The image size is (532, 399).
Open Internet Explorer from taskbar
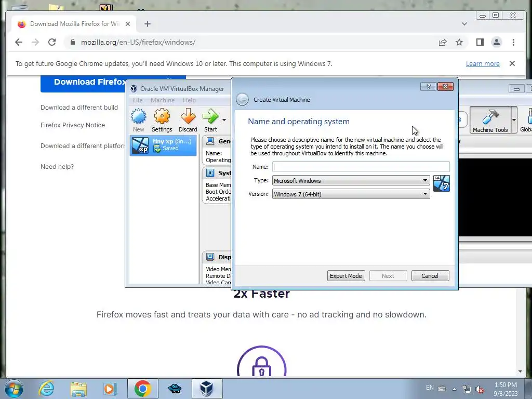click(x=46, y=389)
